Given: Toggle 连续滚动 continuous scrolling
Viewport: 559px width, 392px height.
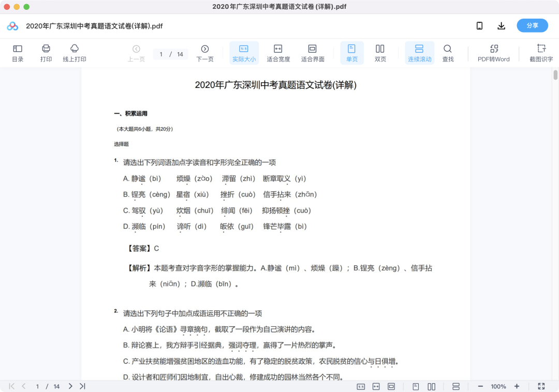Looking at the screenshot, I should (419, 53).
